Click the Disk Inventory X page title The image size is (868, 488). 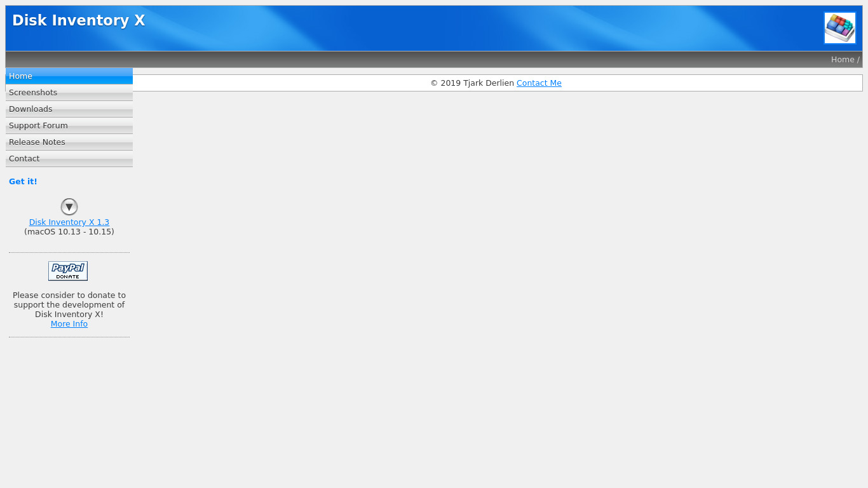79,20
